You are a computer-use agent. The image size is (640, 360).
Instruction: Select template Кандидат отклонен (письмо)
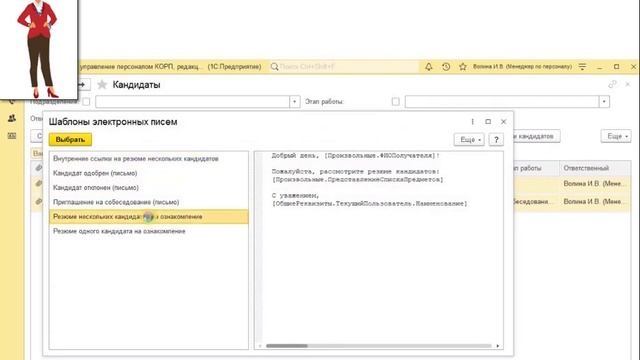pyautogui.click(x=149, y=188)
